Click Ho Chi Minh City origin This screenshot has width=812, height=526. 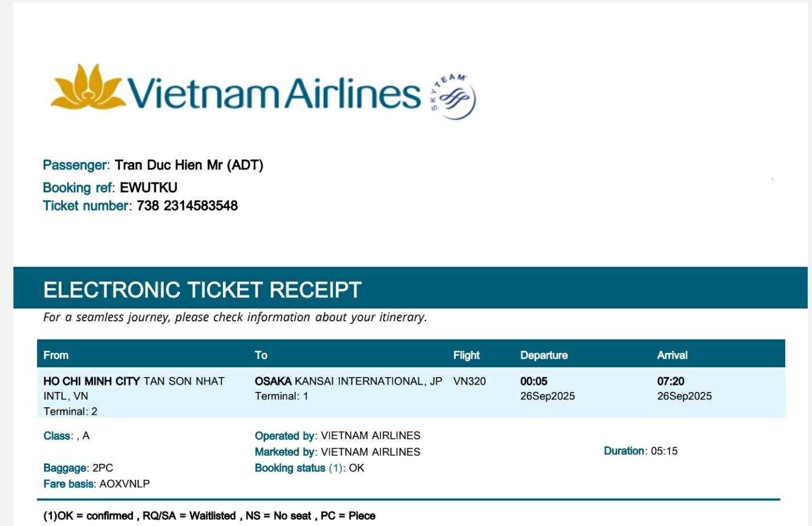pyautogui.click(x=92, y=381)
